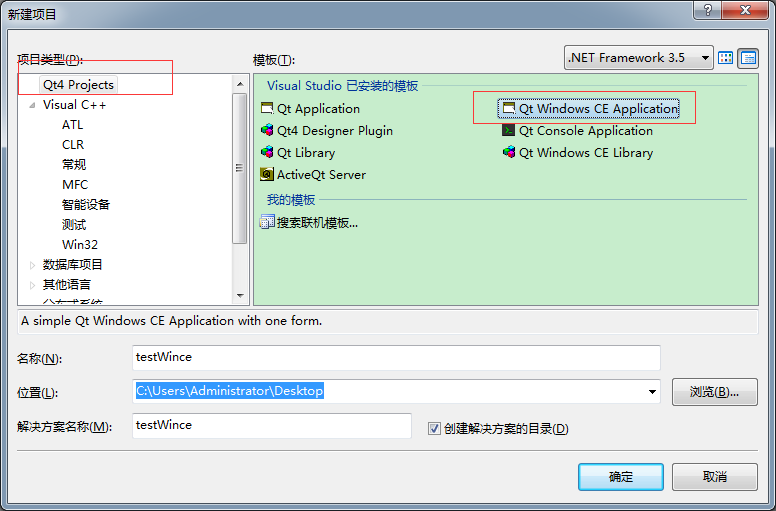Click the Qt Windows CE Application icon
Viewport: 776px width, 511px height.
[x=508, y=108]
